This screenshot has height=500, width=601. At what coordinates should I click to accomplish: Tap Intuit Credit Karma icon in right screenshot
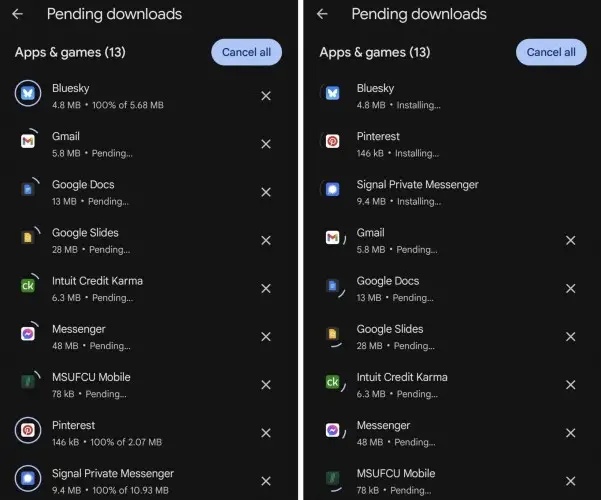point(333,383)
